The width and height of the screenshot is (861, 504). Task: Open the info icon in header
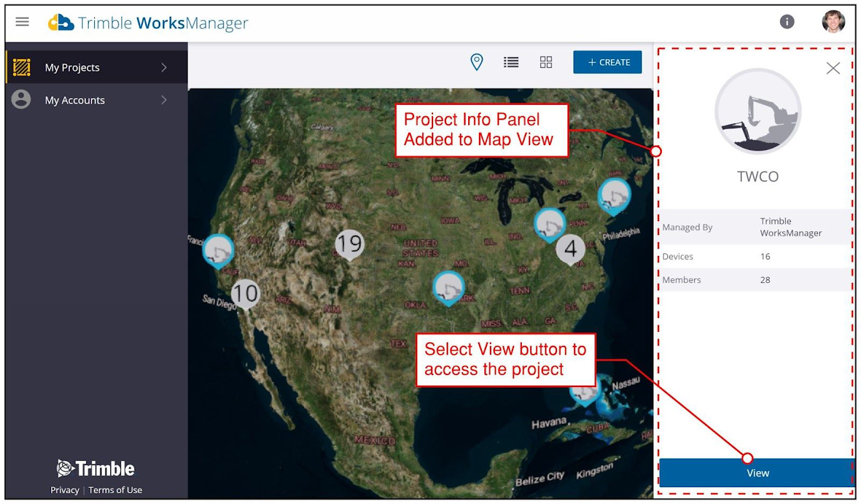click(x=787, y=22)
